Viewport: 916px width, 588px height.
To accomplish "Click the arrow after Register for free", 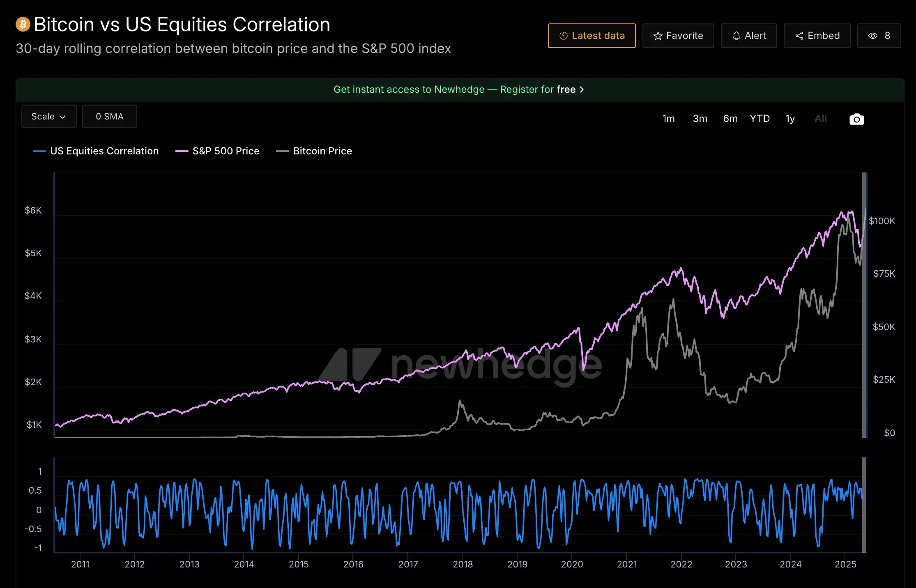I will (582, 90).
